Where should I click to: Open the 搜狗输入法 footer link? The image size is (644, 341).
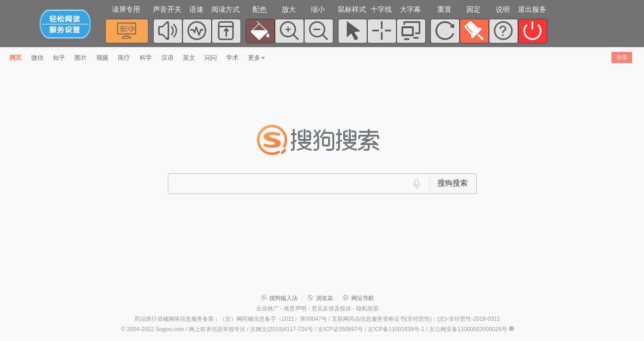click(x=279, y=298)
